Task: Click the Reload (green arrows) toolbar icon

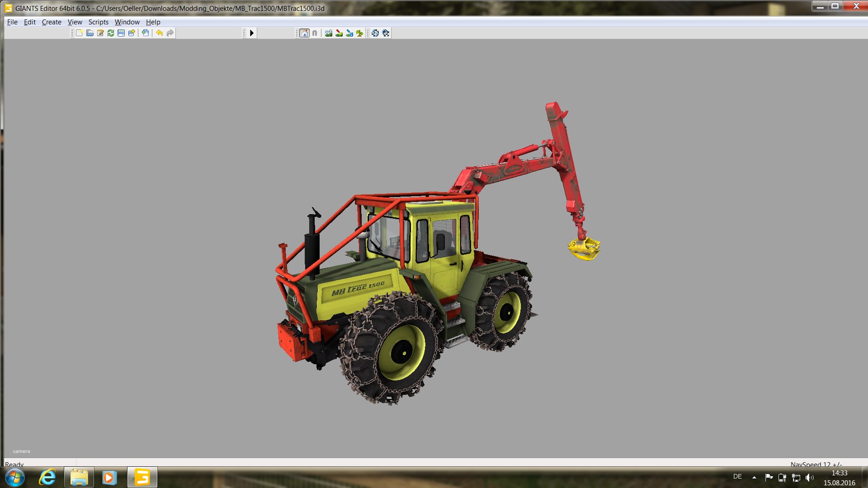Action: pyautogui.click(x=111, y=33)
